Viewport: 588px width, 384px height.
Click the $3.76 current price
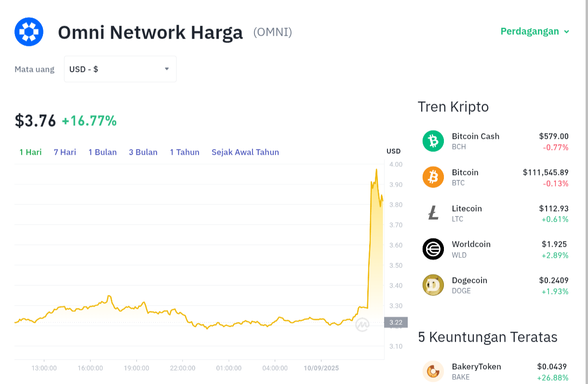click(35, 120)
